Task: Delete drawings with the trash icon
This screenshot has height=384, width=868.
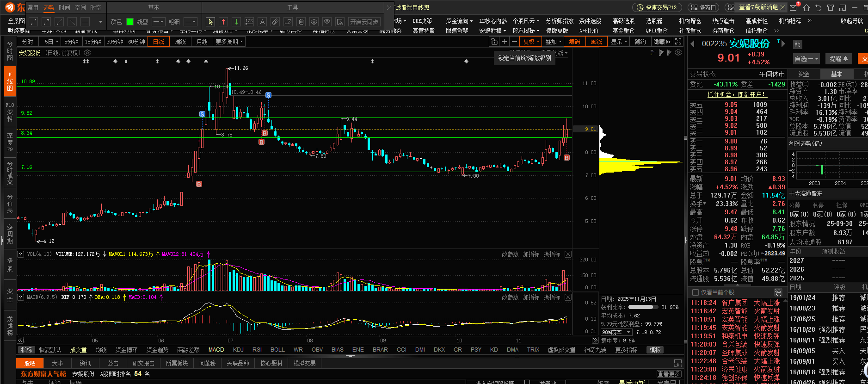Action: click(301, 22)
